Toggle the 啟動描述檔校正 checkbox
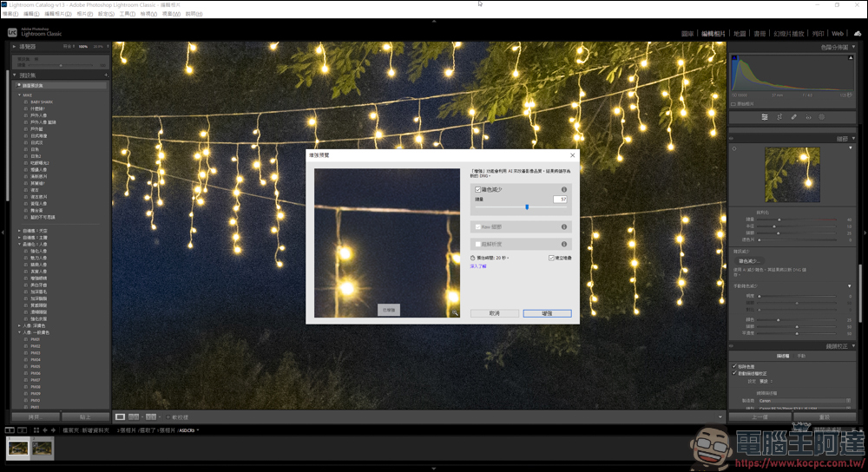The width and height of the screenshot is (868, 472). click(734, 373)
